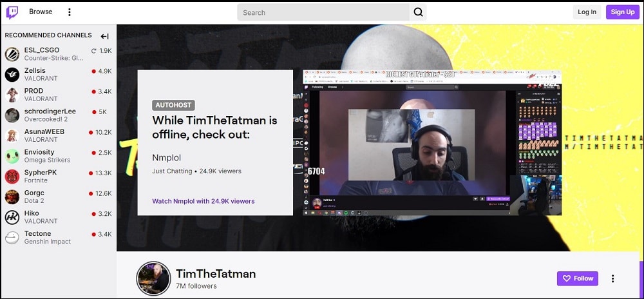Click ESL_CSGO rerun 1.9K viewer count

pos(102,50)
